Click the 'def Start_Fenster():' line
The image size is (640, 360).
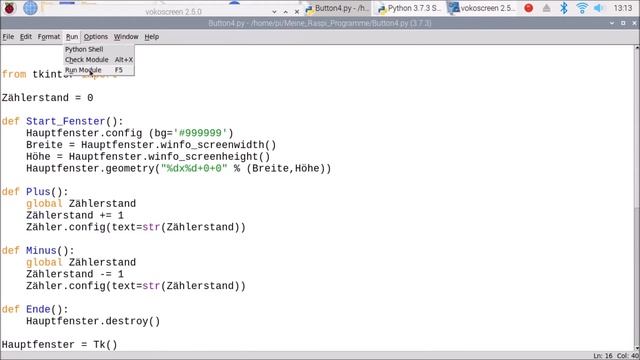[62, 122]
